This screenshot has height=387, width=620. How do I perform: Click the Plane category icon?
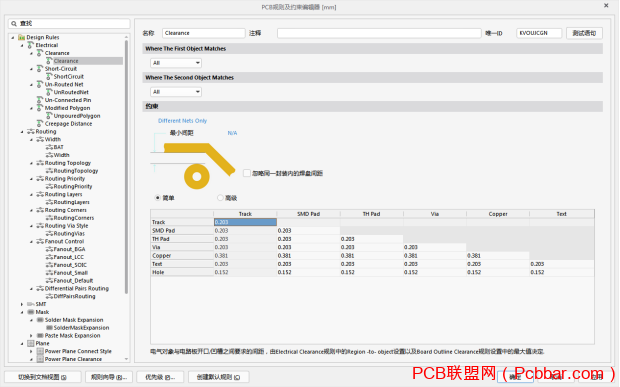tap(30, 344)
